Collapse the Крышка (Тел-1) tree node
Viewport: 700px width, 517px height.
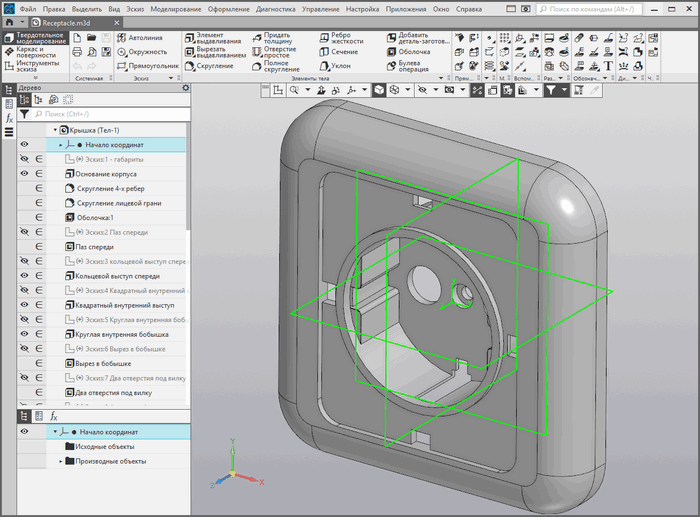(55, 130)
